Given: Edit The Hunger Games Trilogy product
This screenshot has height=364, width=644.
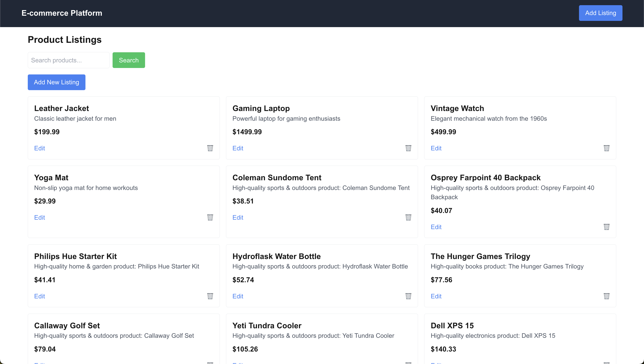Looking at the screenshot, I should pyautogui.click(x=436, y=296).
